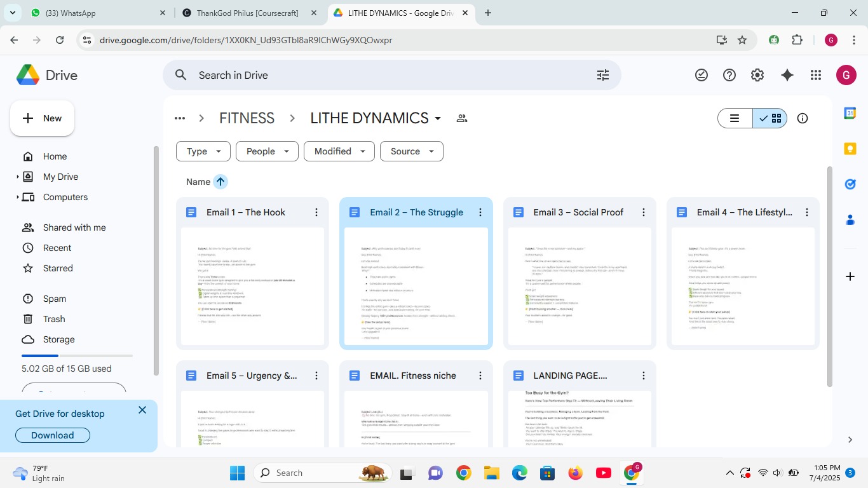Open shared folder people icon
This screenshot has width=868, height=488.
[x=462, y=118]
